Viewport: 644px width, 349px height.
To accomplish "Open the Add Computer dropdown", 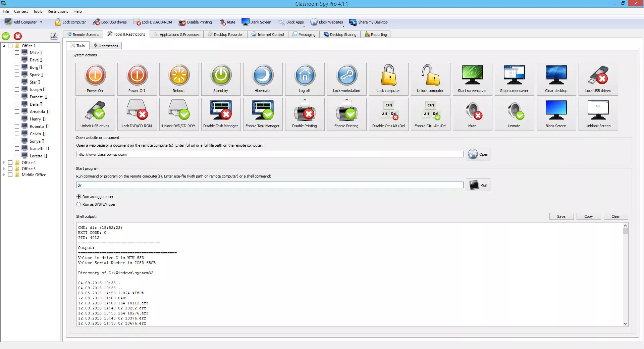I will pyautogui.click(x=42, y=22).
